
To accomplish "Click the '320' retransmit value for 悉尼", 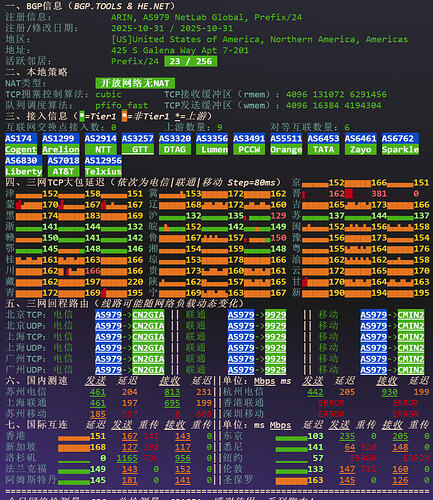I will coord(368,447).
